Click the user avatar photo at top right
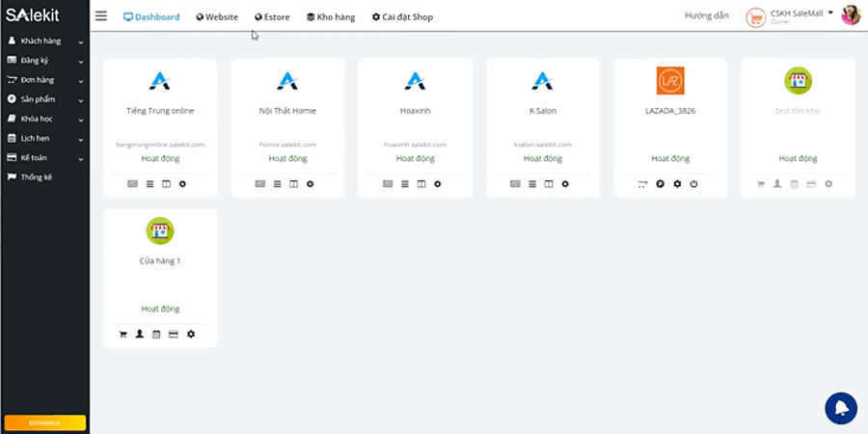868x434 pixels. pyautogui.click(x=851, y=15)
